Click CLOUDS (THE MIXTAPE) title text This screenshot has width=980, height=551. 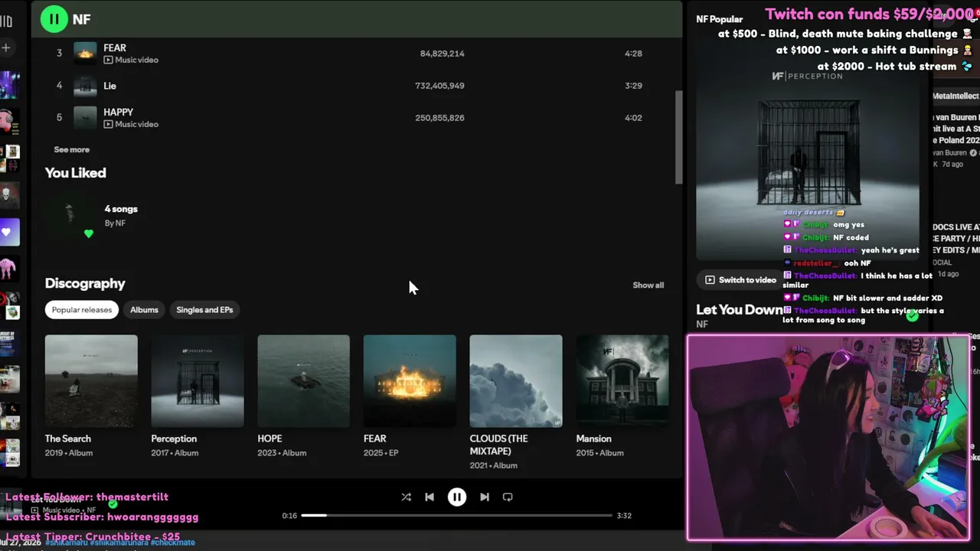coord(499,445)
